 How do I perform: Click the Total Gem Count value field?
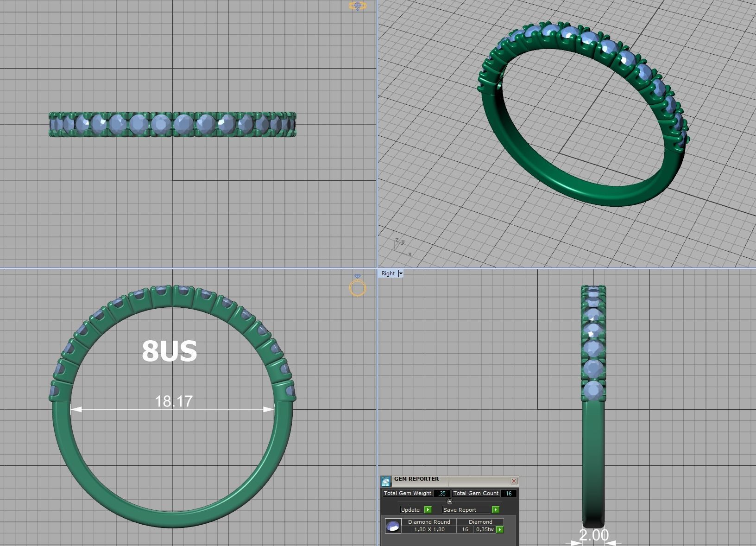click(509, 493)
